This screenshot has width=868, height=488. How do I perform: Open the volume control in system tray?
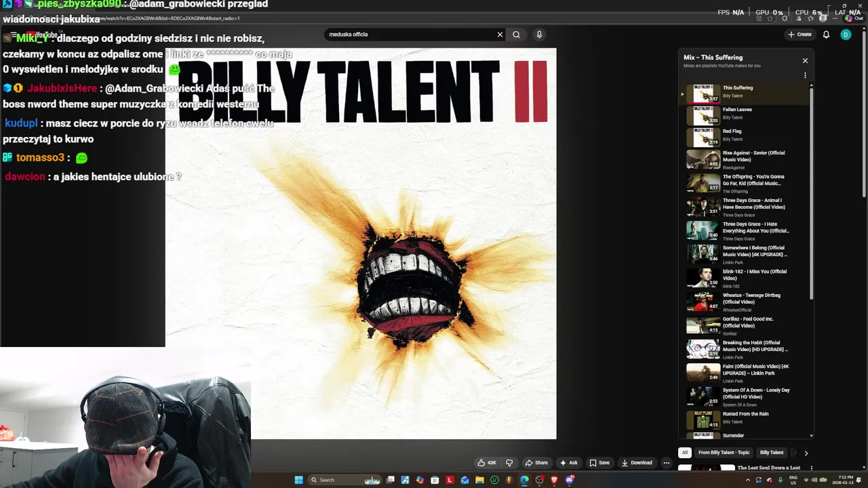814,480
